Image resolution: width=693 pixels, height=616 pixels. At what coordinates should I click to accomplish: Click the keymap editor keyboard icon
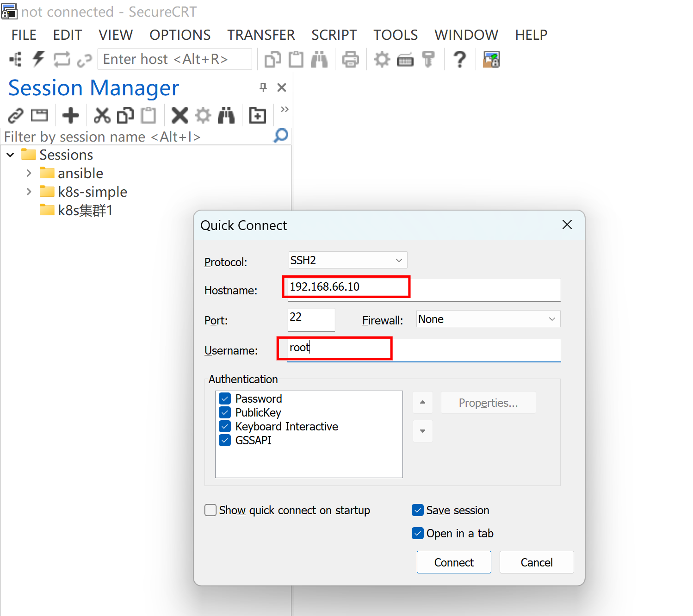pyautogui.click(x=405, y=60)
